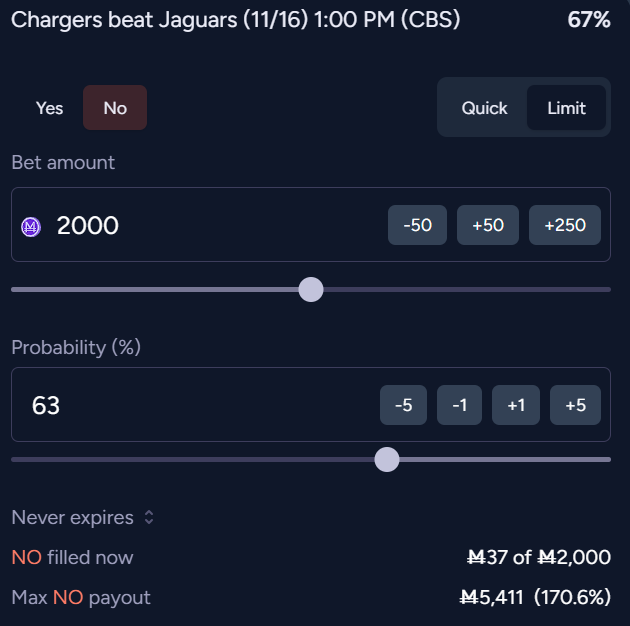Screen dimensions: 630x626
Task: Click the probability slider handle
Action: [x=386, y=459]
